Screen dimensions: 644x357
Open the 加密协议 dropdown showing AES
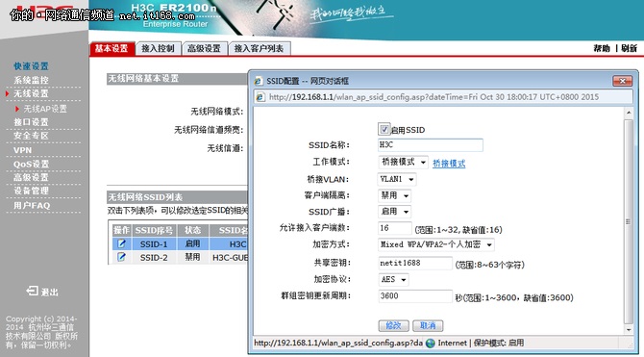click(393, 280)
